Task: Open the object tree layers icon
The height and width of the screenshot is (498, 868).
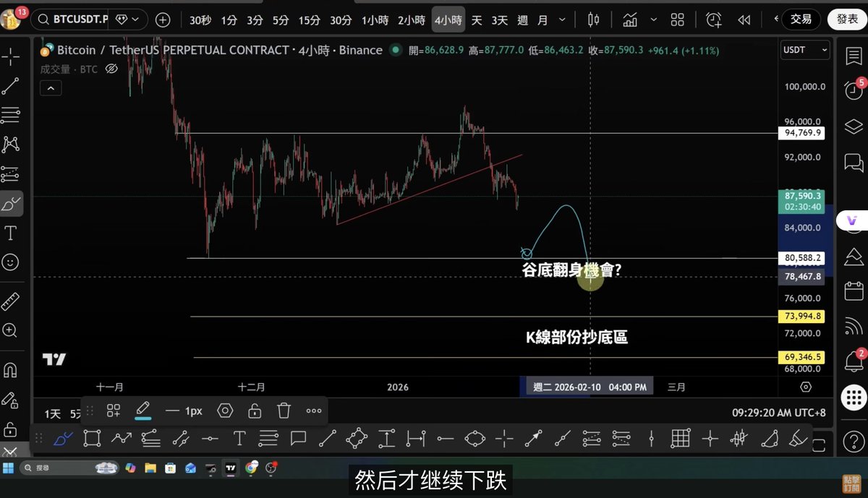Action: (x=854, y=126)
